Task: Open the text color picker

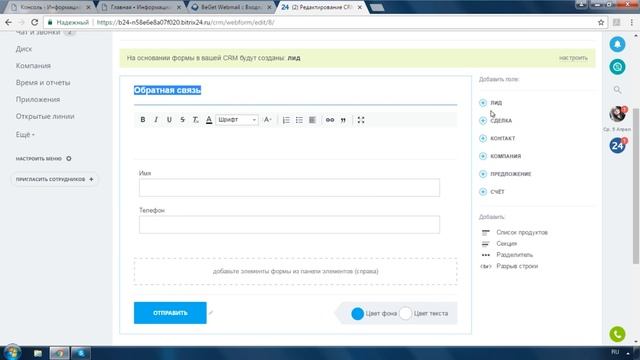Action: click(x=209, y=120)
